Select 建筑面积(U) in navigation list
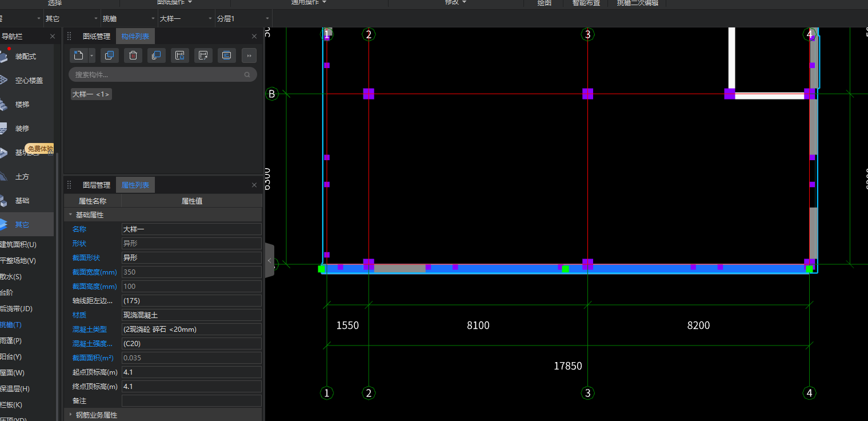868x421 pixels. pos(18,245)
